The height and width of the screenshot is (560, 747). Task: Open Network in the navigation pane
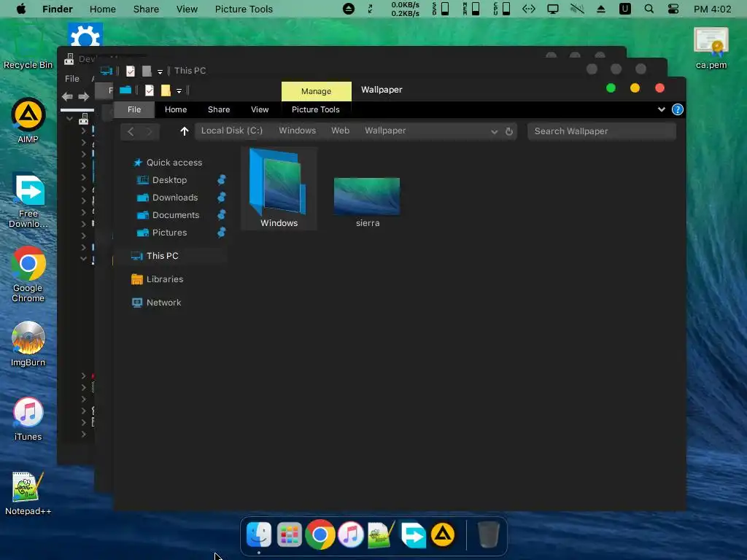click(x=163, y=303)
